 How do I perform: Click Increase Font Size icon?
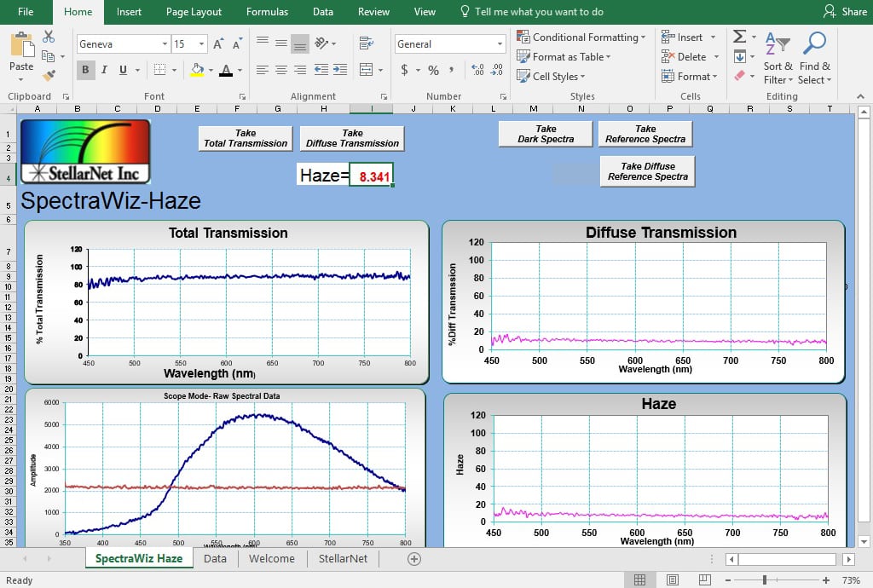click(219, 44)
